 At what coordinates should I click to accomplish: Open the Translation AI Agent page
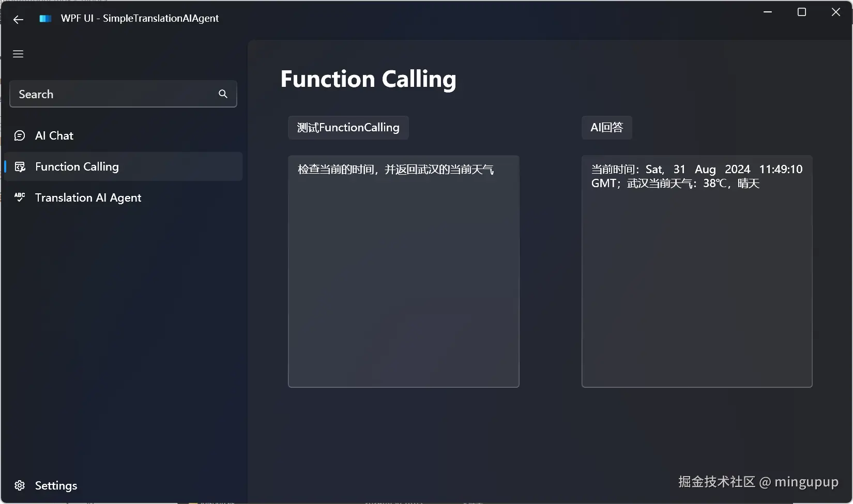click(x=123, y=197)
